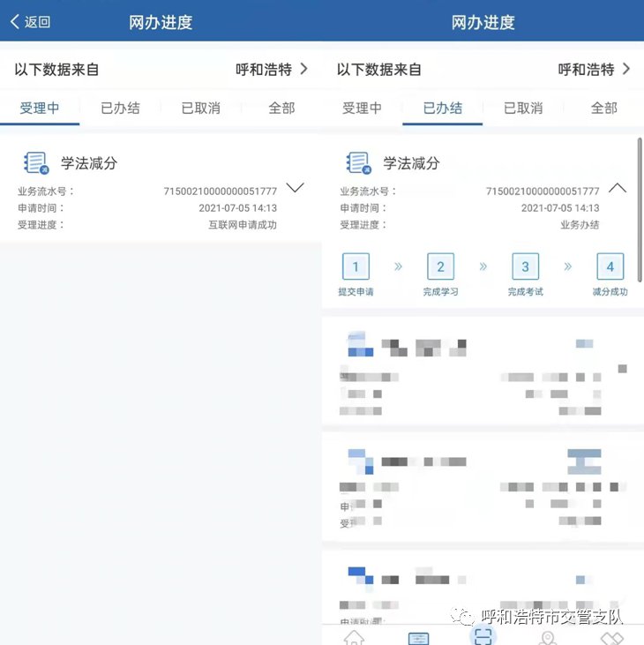Tap location pin icon in bottom navigation
The image size is (644, 645).
547,638
